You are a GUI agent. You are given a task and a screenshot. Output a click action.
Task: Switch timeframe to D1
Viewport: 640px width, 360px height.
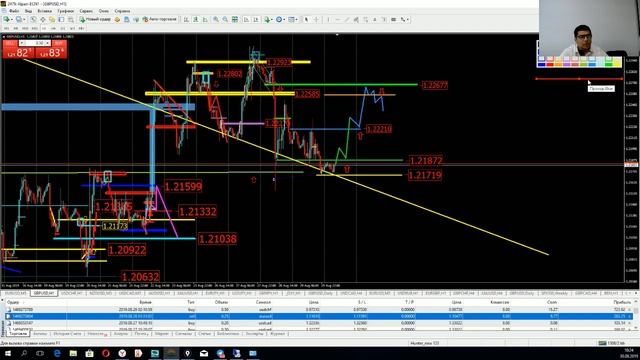tap(62, 29)
